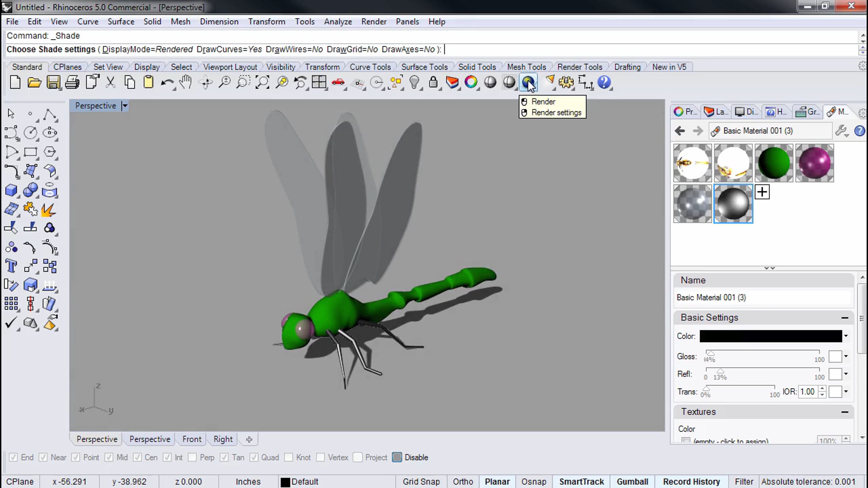Select the Box solid tool
Screen dimensions: 868x488
[11, 190]
